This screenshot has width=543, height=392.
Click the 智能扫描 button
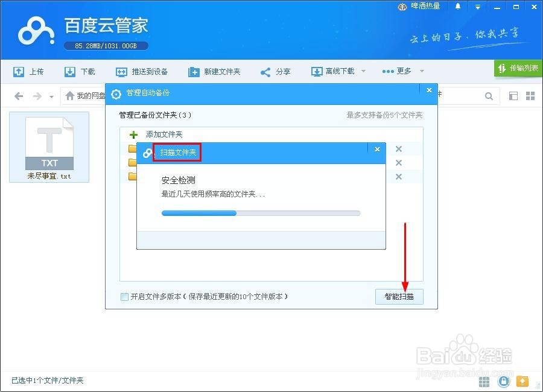399,296
